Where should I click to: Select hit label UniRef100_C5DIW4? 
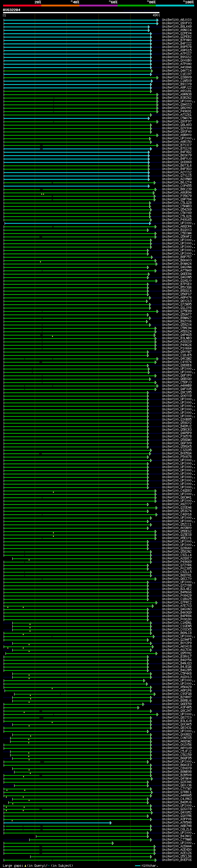[177, 233]
